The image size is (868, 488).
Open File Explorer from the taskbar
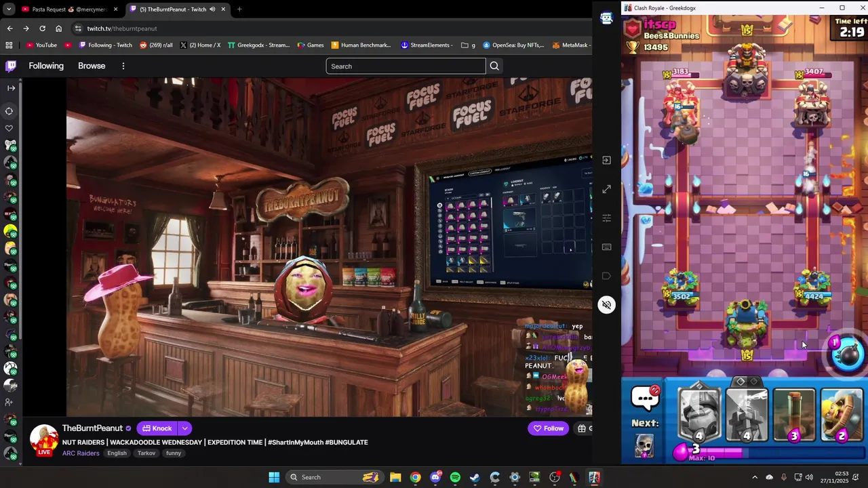395,477
